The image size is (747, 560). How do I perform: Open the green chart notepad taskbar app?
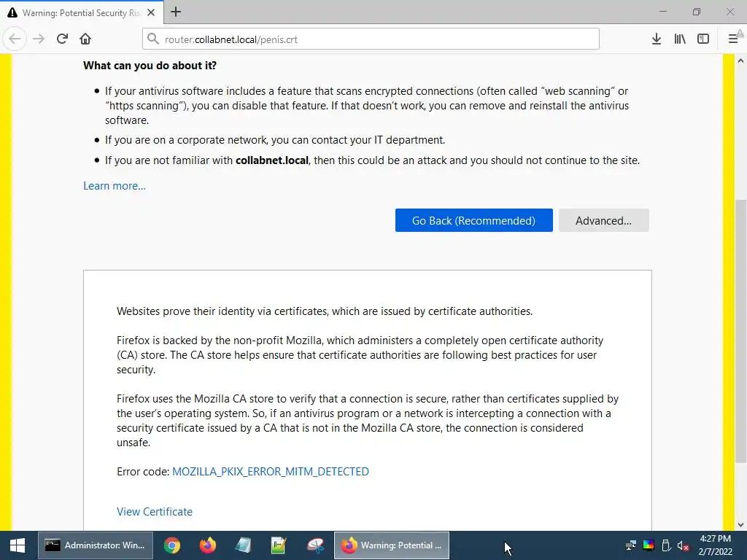click(278, 545)
